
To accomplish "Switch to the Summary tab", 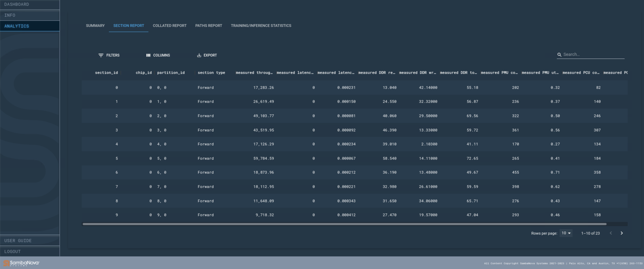I will pos(95,26).
